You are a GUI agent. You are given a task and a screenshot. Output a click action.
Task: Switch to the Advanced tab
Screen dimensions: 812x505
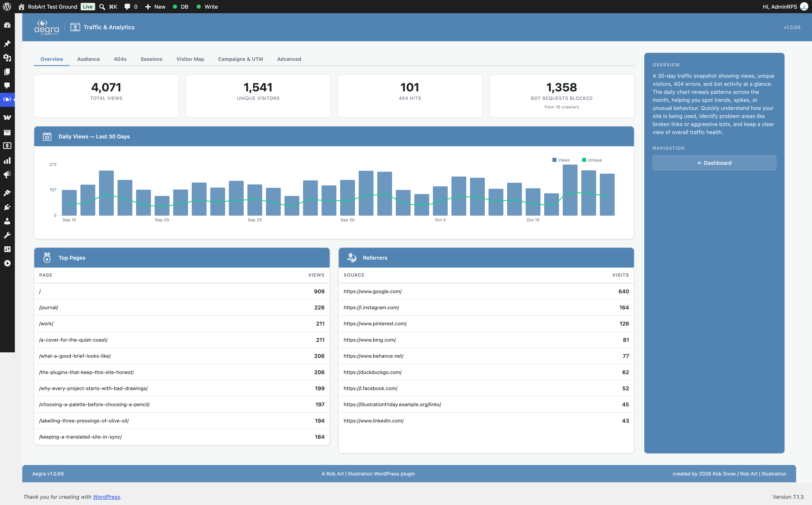point(289,59)
